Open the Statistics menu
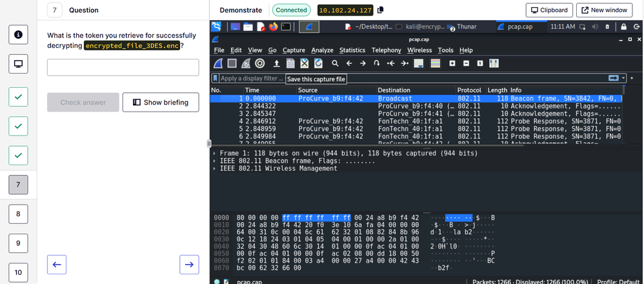This screenshot has width=644, height=284. [352, 50]
